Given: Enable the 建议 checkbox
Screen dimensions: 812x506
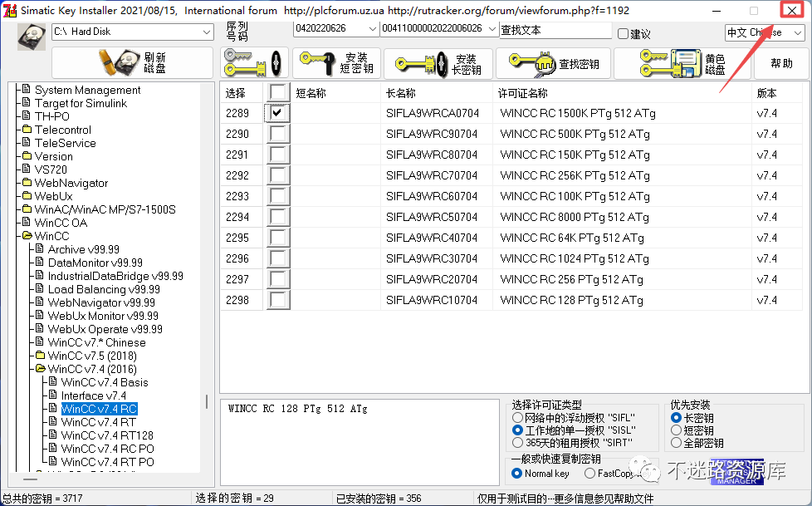Looking at the screenshot, I should click(623, 34).
